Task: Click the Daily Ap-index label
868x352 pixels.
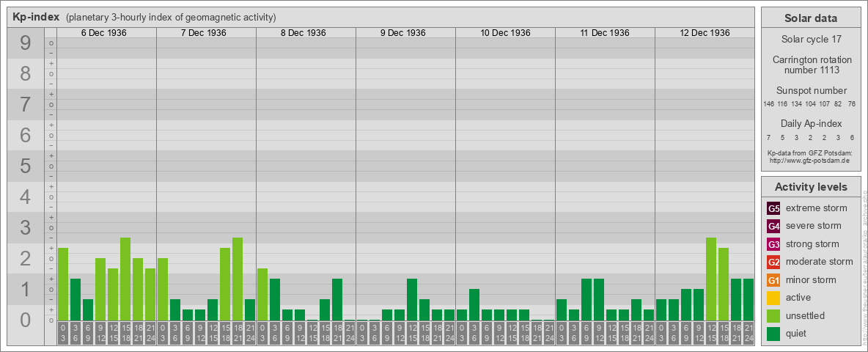Action: click(x=812, y=123)
